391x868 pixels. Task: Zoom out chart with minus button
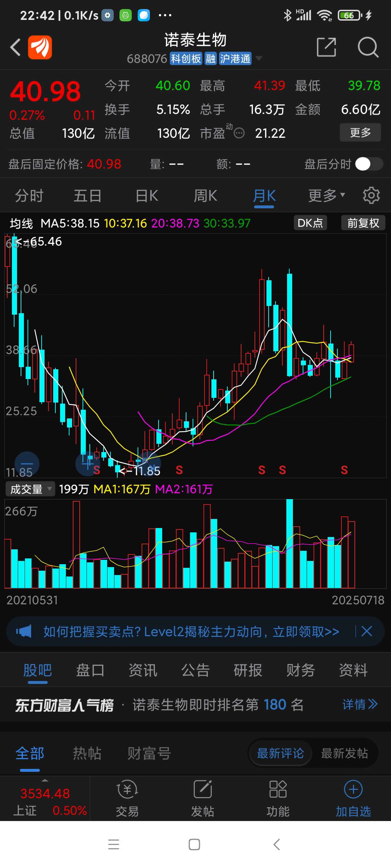[x=27, y=464]
